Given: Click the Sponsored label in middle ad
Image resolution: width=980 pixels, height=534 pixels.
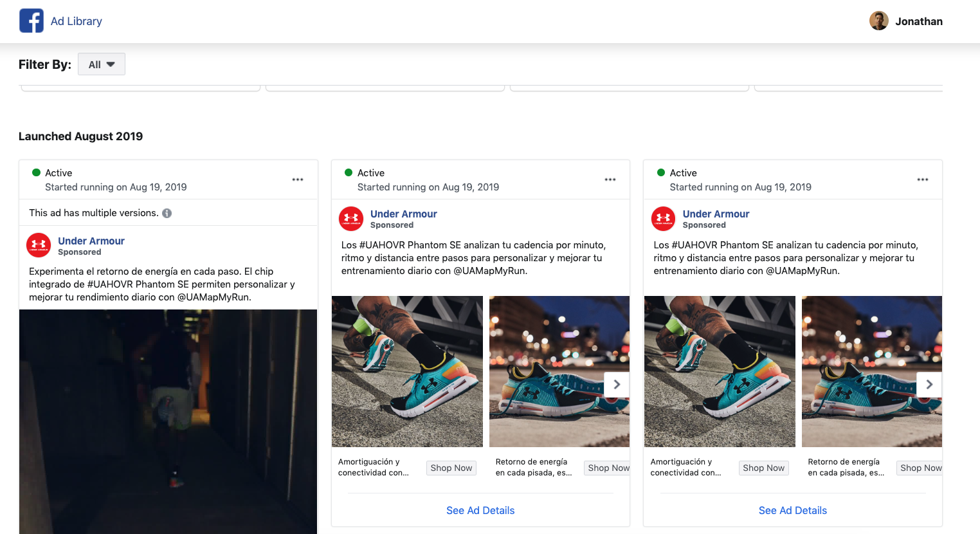Looking at the screenshot, I should (392, 225).
